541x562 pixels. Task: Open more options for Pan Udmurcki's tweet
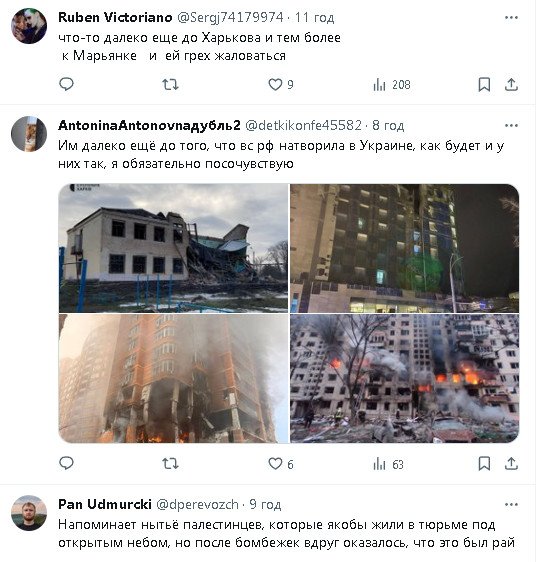pos(511,505)
